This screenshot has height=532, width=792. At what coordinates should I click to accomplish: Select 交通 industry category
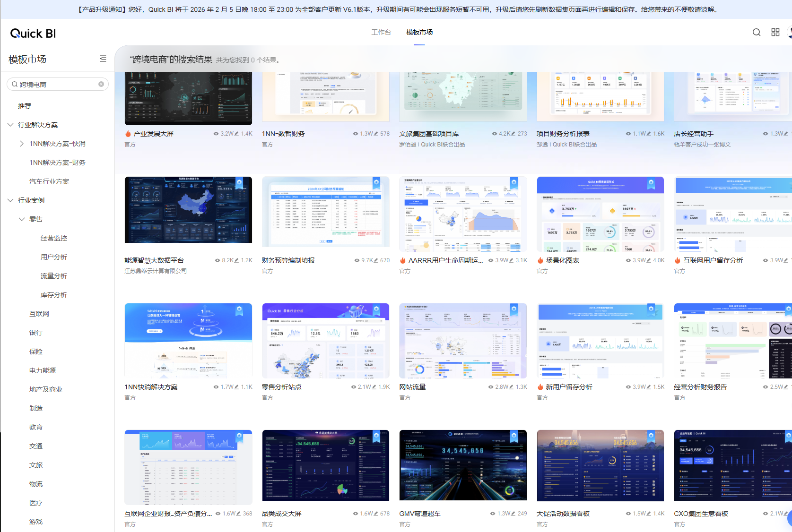click(x=36, y=446)
